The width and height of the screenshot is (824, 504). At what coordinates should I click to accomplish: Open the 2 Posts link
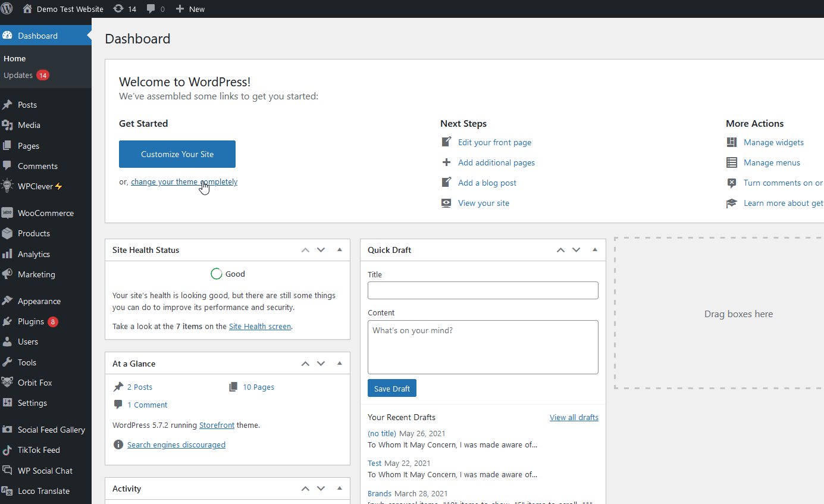pos(140,387)
